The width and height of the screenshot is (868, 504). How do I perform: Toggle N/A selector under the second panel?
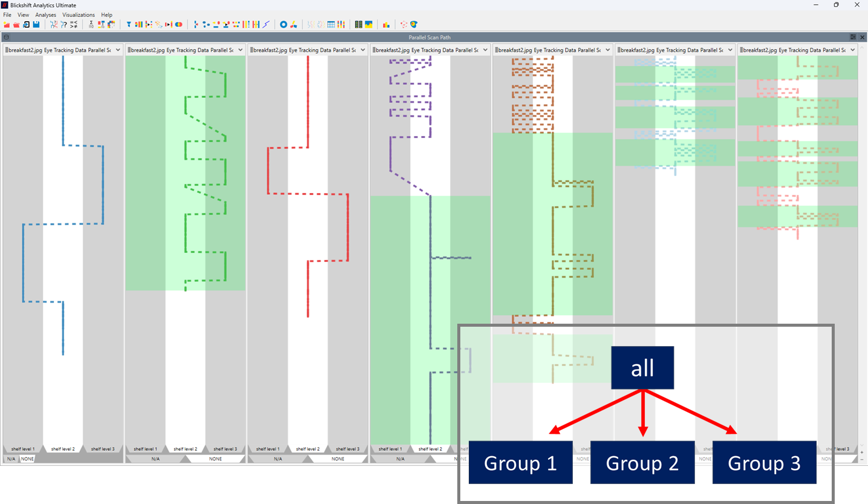click(x=155, y=459)
